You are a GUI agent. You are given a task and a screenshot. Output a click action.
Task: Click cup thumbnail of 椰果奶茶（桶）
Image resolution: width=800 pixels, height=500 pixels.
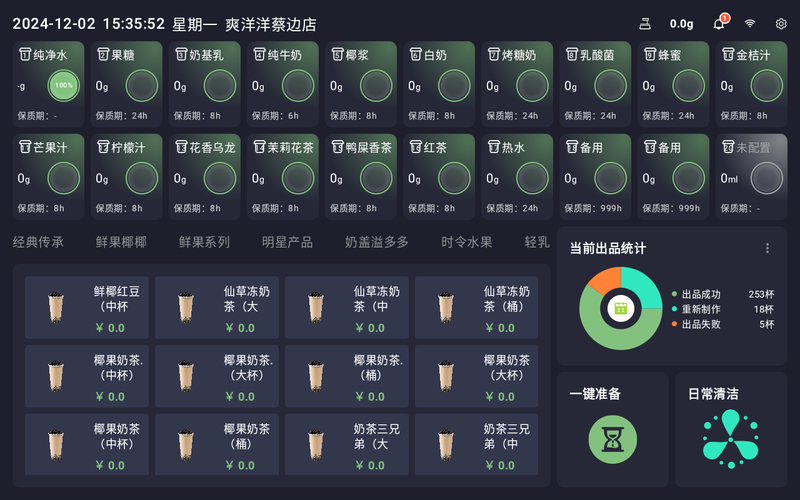coord(186,444)
